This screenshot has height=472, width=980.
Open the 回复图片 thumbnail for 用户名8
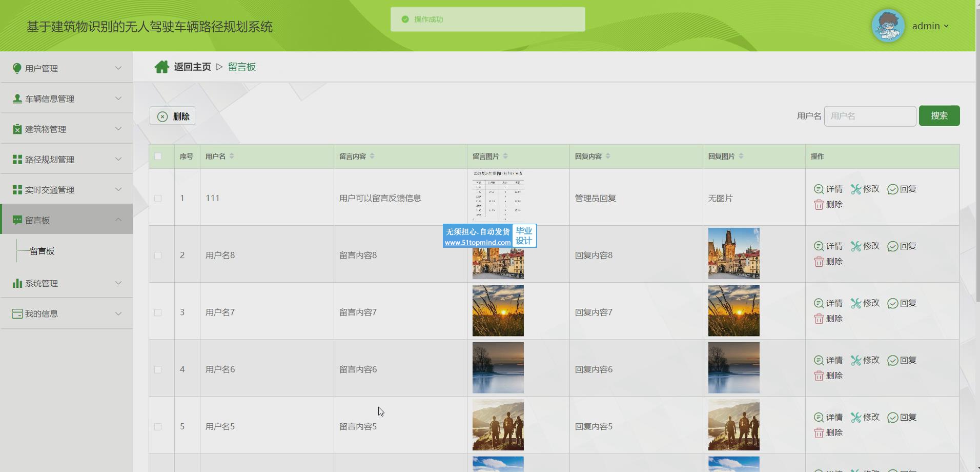pyautogui.click(x=734, y=253)
